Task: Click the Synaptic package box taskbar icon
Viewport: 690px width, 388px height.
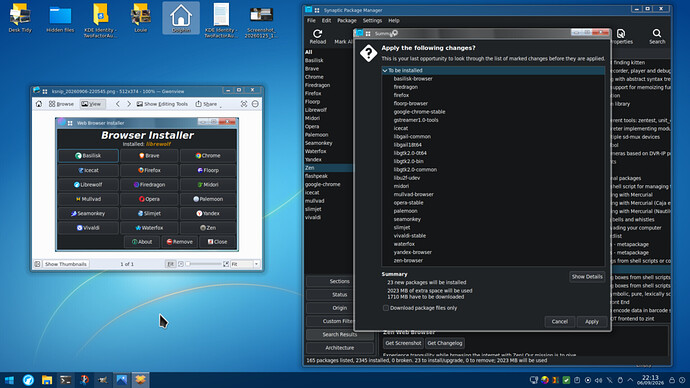Action: (x=140, y=380)
